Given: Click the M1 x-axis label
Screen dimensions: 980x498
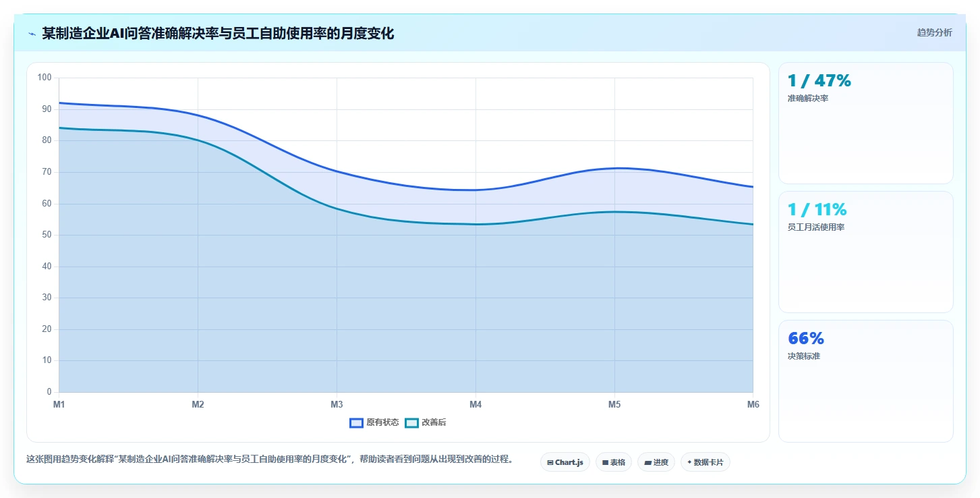Looking at the screenshot, I should (59, 404).
